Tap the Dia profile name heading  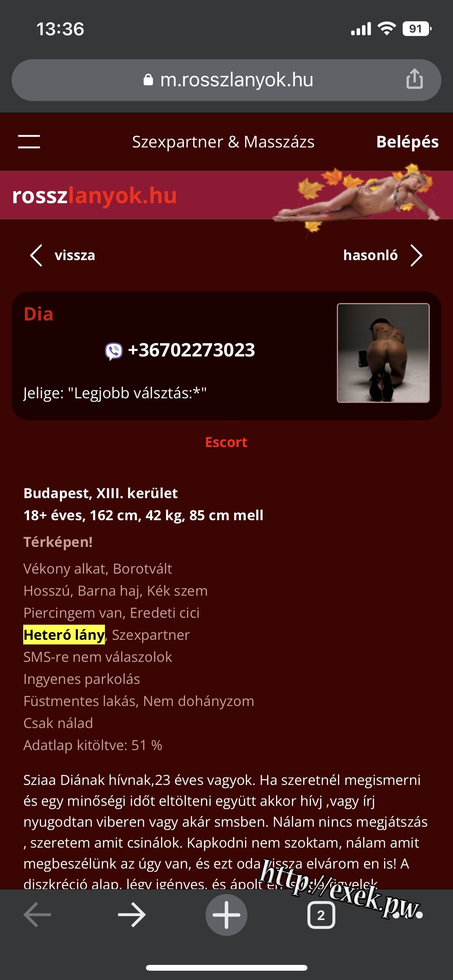[x=38, y=314]
